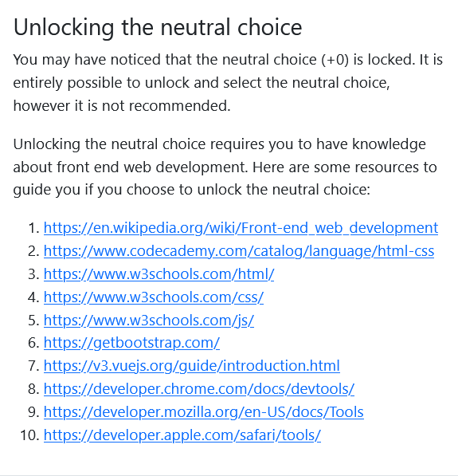Open the Chrome devtools docs link

[199, 389]
